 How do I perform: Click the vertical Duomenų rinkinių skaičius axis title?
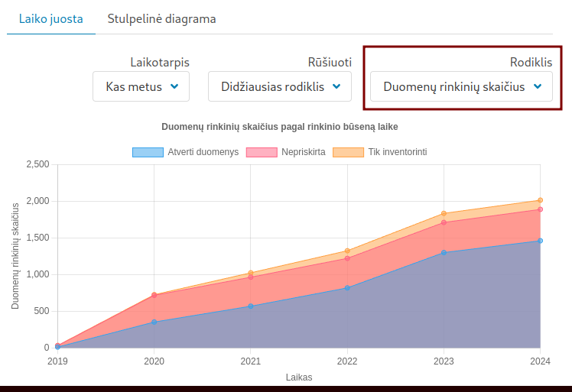15,256
